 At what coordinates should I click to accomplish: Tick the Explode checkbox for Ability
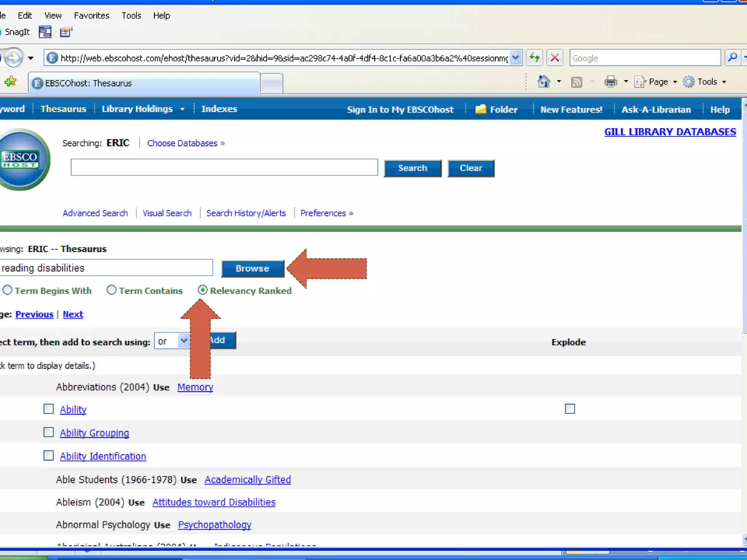[570, 409]
